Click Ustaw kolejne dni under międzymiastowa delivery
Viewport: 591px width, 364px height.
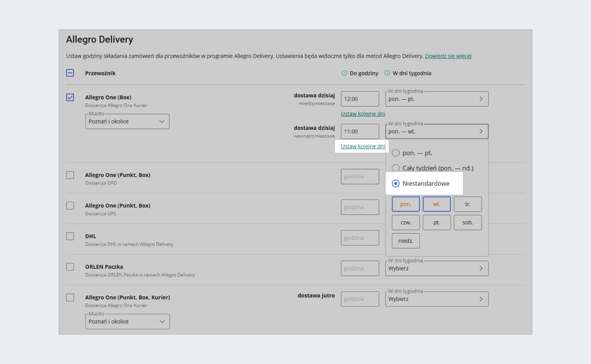pos(363,114)
